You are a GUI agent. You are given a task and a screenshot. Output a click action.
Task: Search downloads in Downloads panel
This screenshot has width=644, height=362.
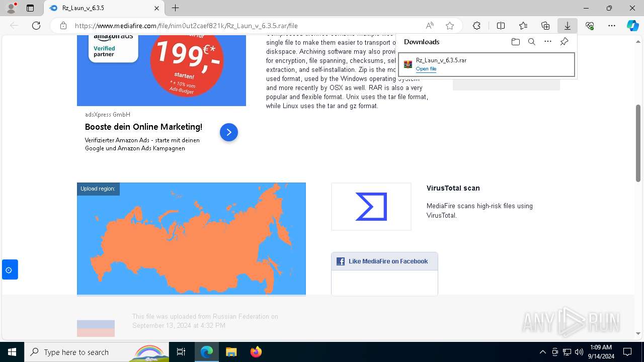coord(531,42)
